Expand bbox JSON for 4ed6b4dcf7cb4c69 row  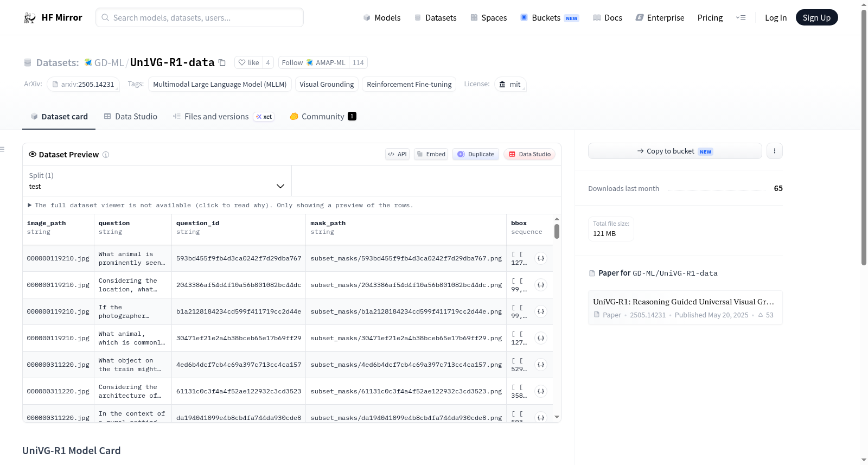[541, 365]
